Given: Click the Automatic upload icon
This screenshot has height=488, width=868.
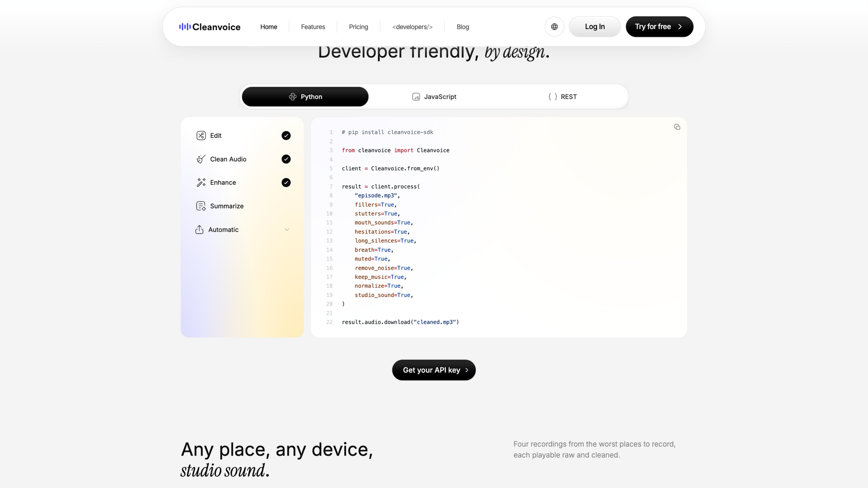Looking at the screenshot, I should [199, 230].
